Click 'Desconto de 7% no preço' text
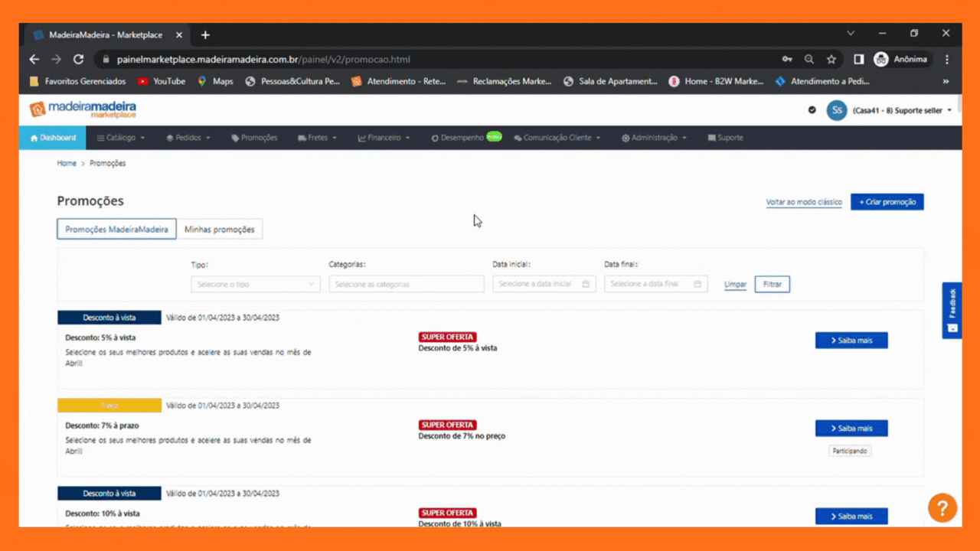The image size is (980, 551). 462,436
